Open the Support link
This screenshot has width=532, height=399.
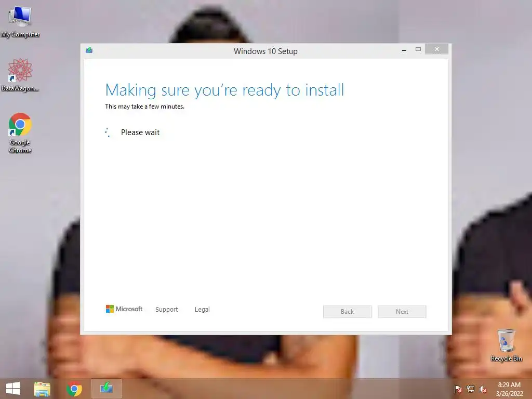tap(167, 310)
